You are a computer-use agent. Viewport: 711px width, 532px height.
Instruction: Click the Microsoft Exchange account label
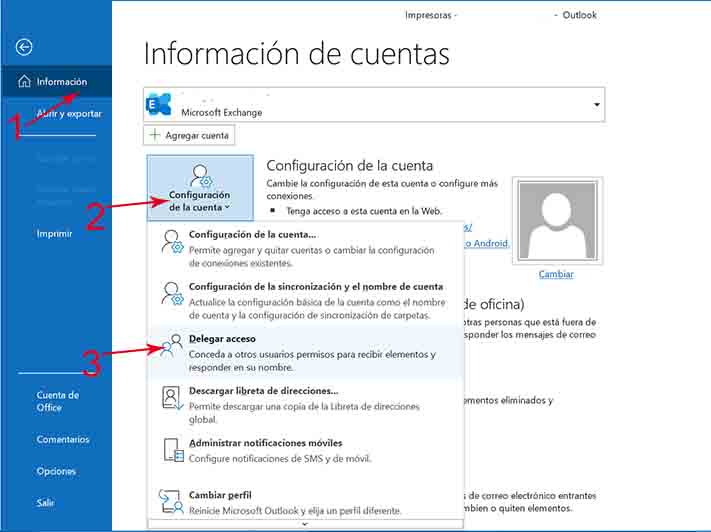point(222,112)
